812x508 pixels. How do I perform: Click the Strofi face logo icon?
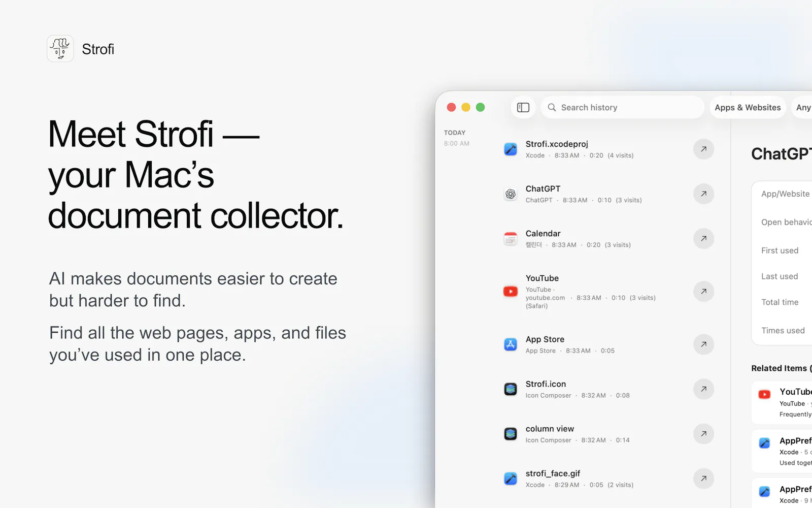60,49
